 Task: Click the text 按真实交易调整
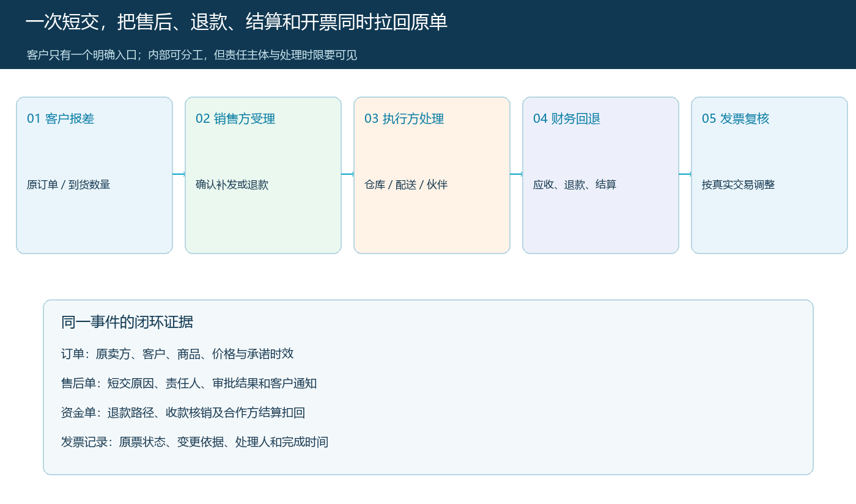coord(738,184)
